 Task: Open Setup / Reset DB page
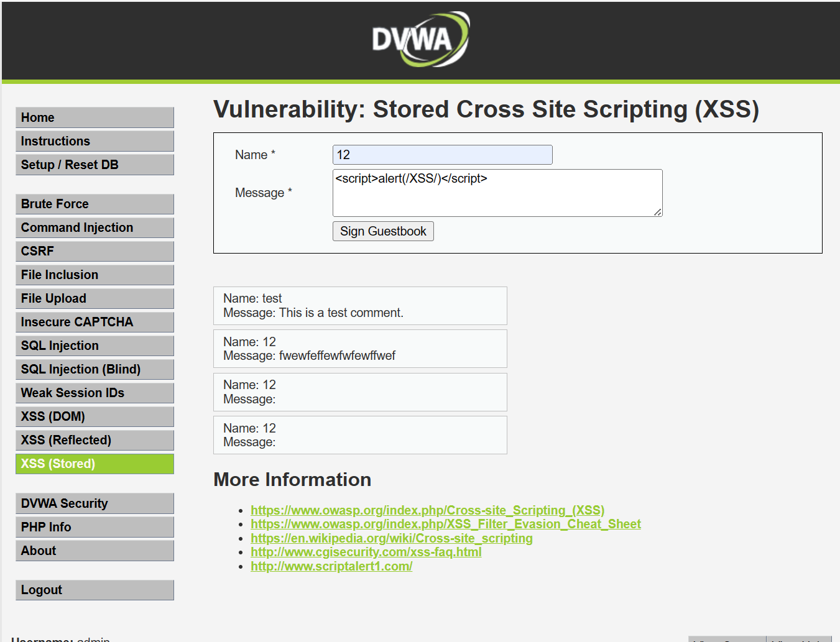coord(95,165)
